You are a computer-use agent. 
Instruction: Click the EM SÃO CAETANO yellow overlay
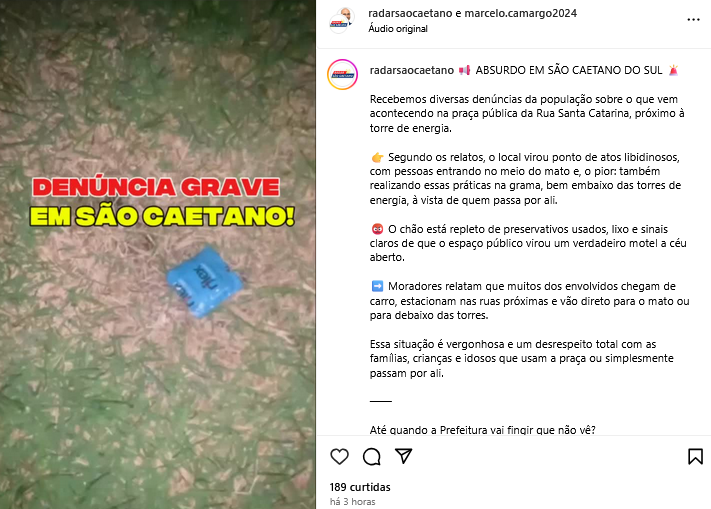point(162,216)
